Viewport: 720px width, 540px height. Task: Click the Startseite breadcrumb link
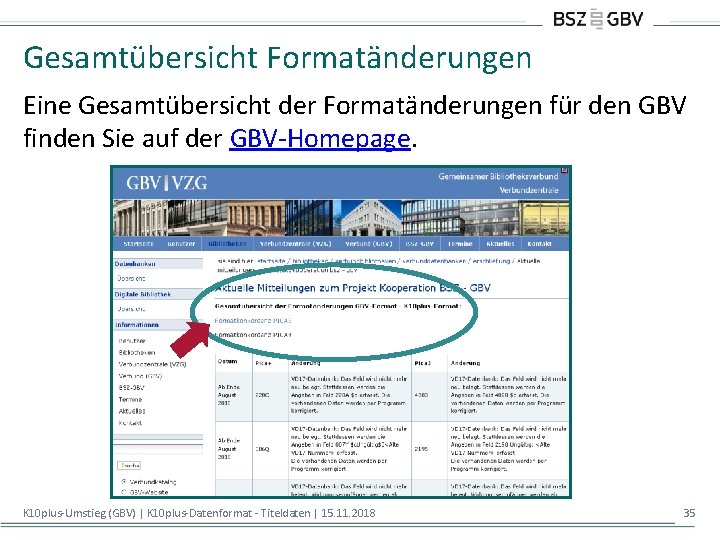coord(269,261)
